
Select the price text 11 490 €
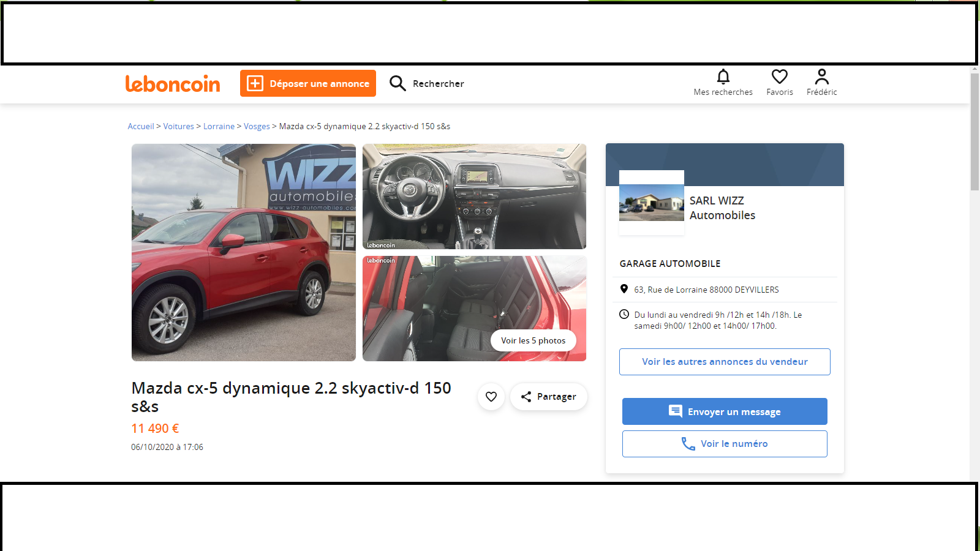pos(155,429)
